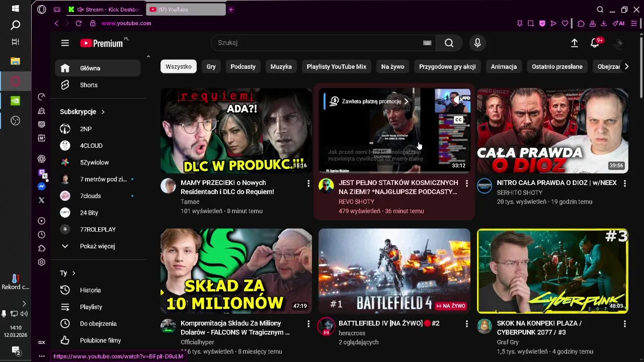
Task: Take a snapshot with Opera snapshot icon
Action: tap(531, 24)
